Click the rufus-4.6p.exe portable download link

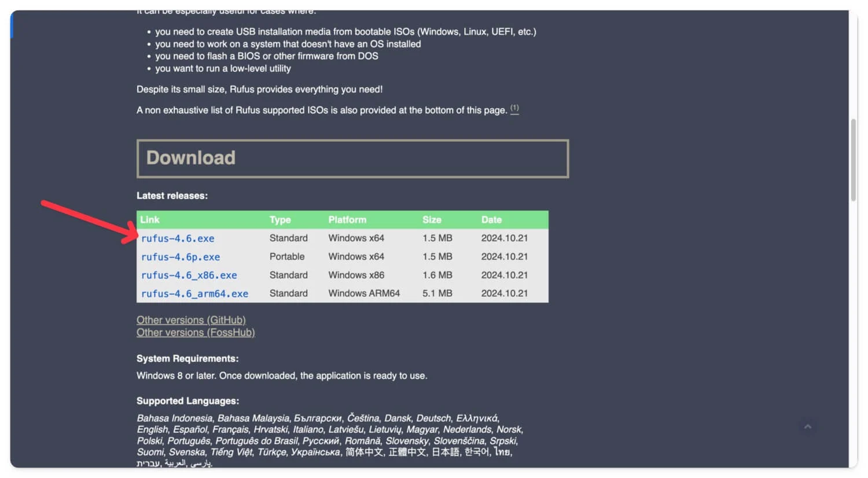tap(181, 257)
